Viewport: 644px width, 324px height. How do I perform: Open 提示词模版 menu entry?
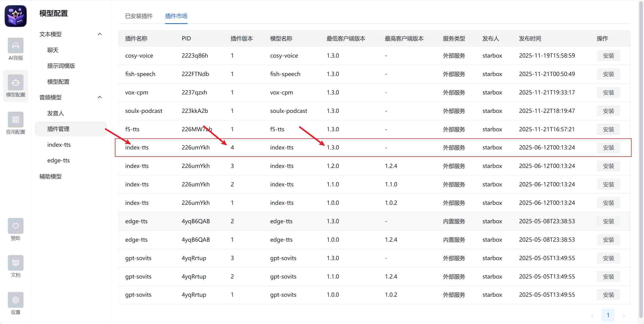pos(61,66)
